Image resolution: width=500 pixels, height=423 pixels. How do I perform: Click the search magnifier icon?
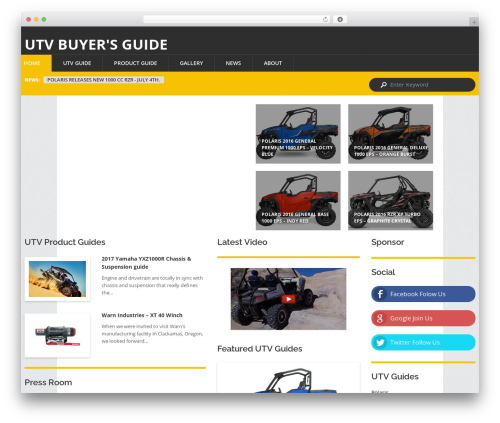[384, 85]
